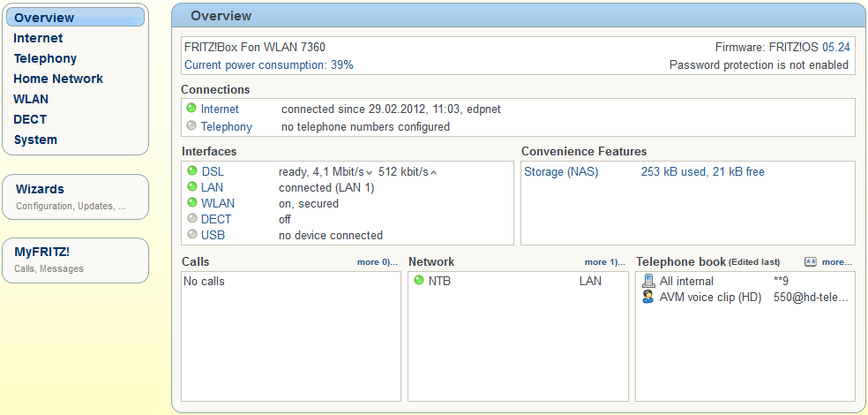Viewport: 868px width, 415px height.
Task: Click connected since 29.02.2012 status text
Action: (x=391, y=109)
